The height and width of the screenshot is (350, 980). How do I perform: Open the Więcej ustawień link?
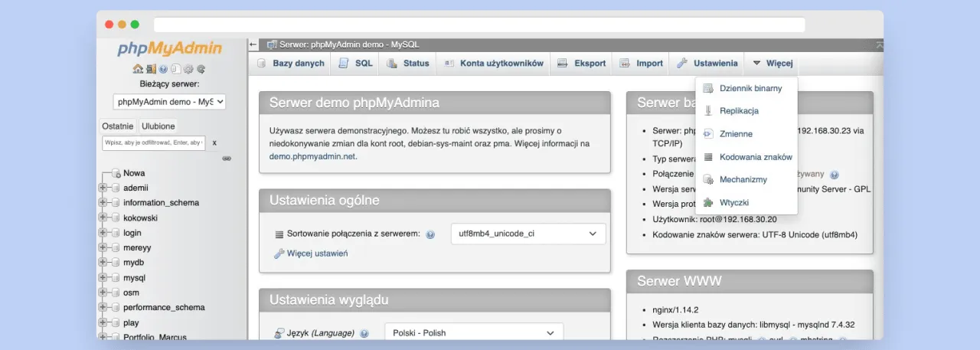[317, 254]
